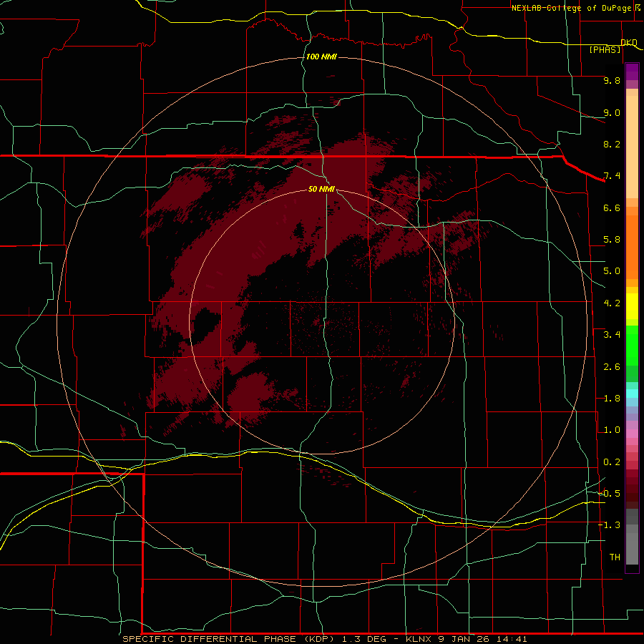Click the -0.5 value on the color scale

point(609,493)
